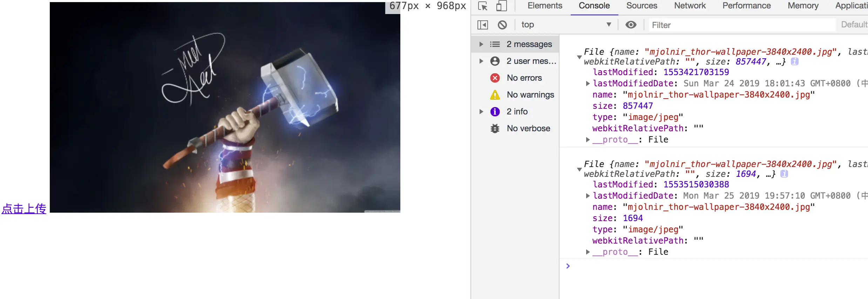Viewport: 868px width, 299px height.
Task: Select the No verbose bug icon
Action: (495, 128)
